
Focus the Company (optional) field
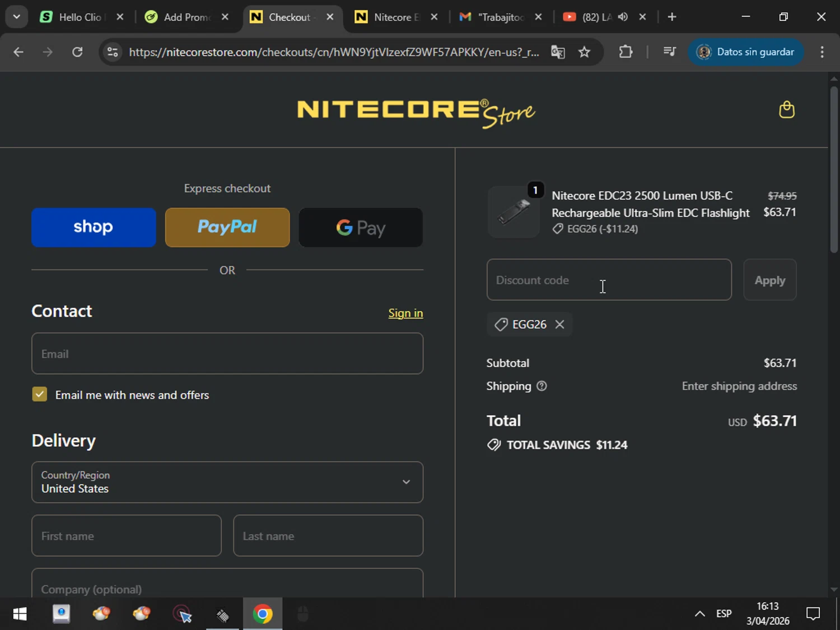click(227, 583)
